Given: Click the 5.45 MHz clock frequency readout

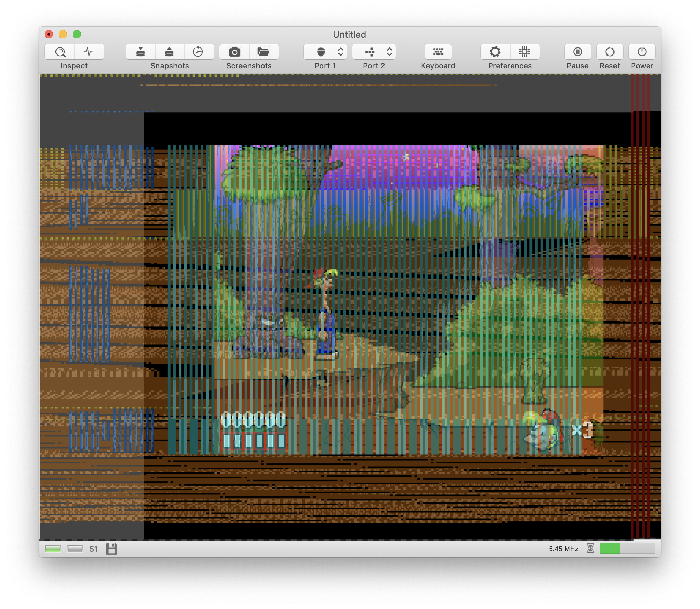Looking at the screenshot, I should 564,549.
